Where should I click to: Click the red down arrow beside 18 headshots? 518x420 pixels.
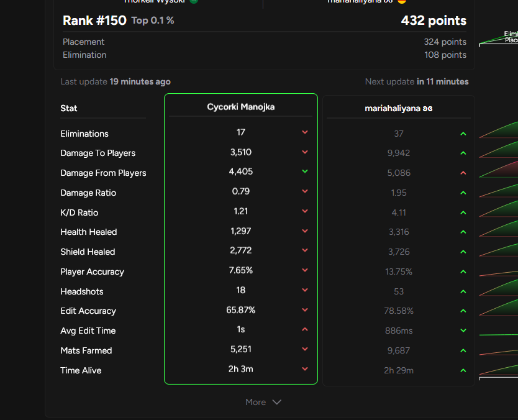click(x=305, y=290)
